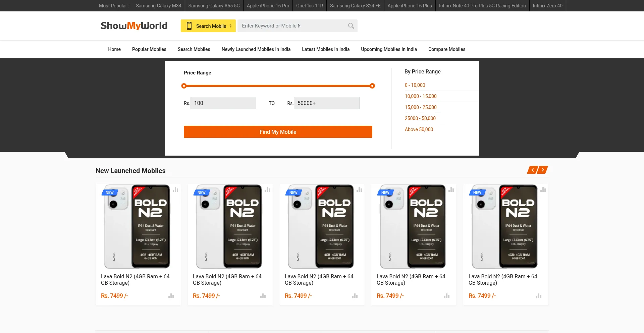Open Infinix Note 40 Pro Plus 5G Racing Edition
The height and width of the screenshot is (333, 644).
pyautogui.click(x=482, y=6)
